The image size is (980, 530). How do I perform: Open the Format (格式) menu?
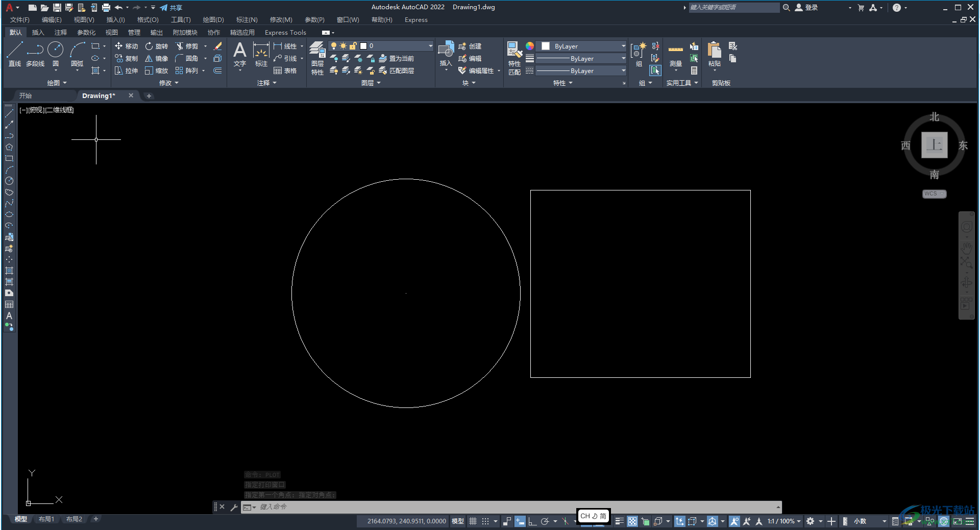pos(148,20)
